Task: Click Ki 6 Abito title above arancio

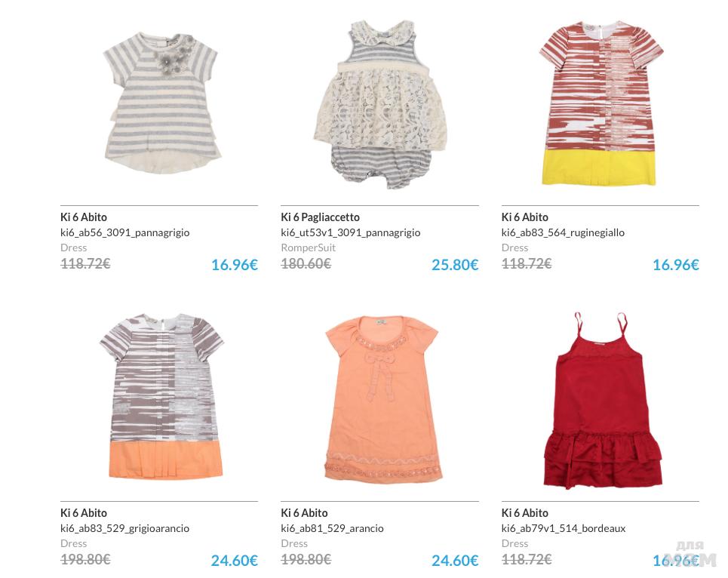Action: pos(304,513)
